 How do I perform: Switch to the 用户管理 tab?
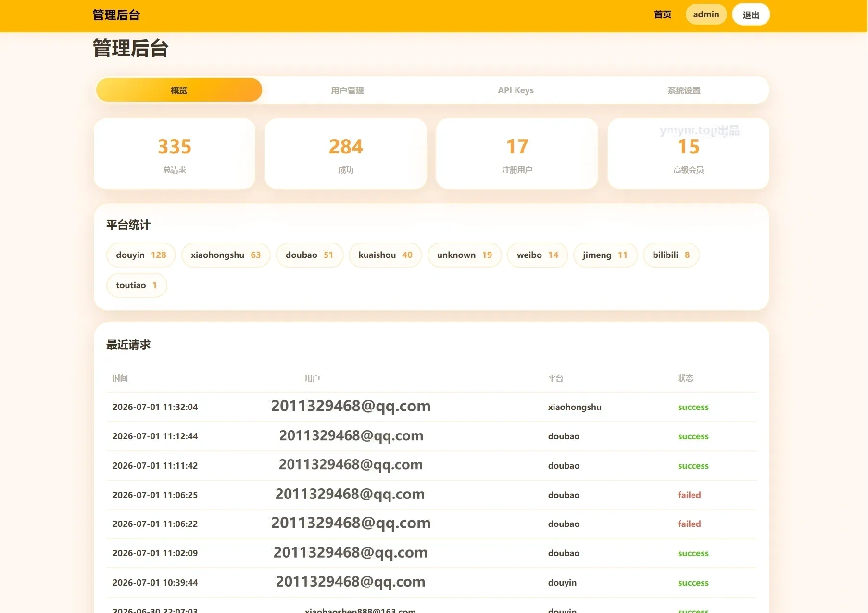[347, 90]
